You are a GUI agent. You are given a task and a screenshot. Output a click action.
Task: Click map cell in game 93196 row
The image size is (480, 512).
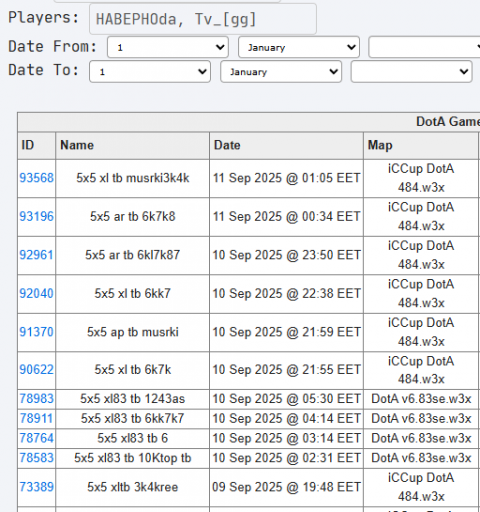click(x=421, y=217)
